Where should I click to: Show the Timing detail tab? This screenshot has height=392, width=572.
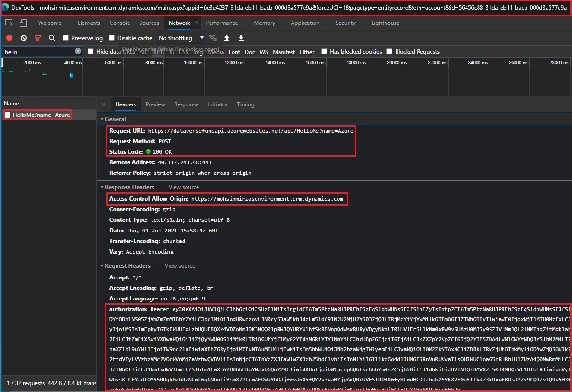245,104
